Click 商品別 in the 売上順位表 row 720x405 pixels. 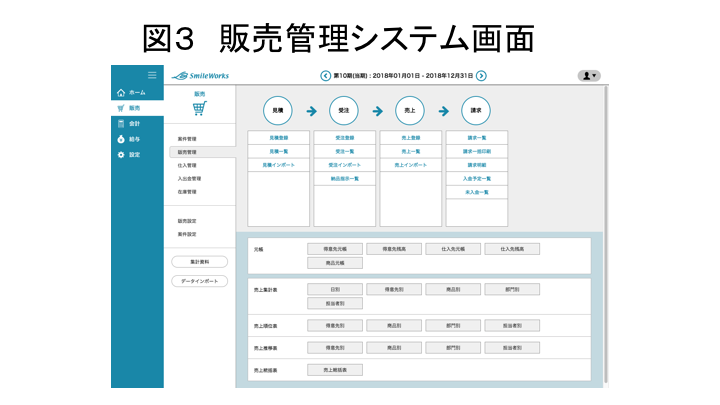[x=394, y=326]
